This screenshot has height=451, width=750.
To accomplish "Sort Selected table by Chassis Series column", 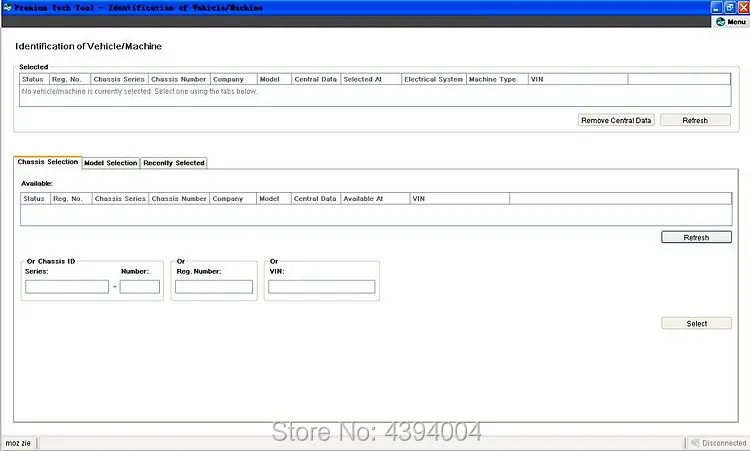I will pos(120,79).
